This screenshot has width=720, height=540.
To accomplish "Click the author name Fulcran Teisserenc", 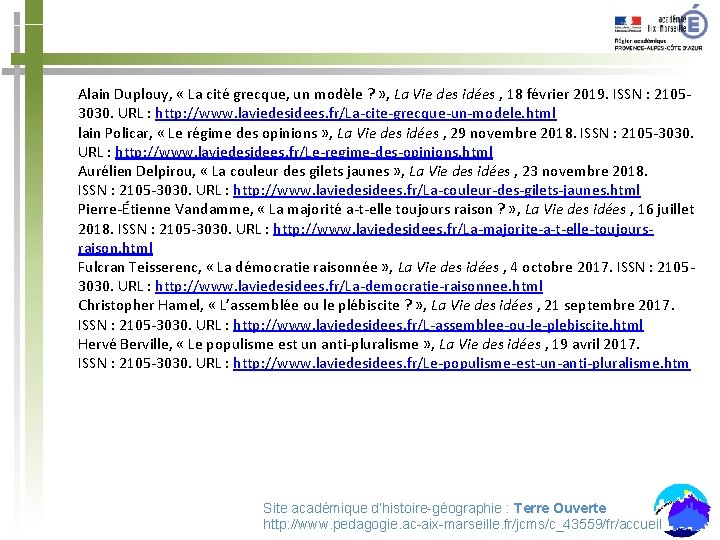I will pos(138,267).
